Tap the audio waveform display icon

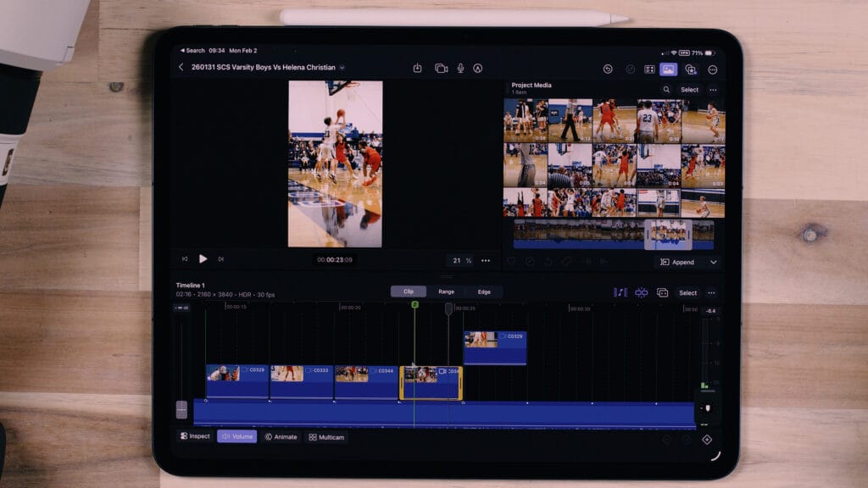pyautogui.click(x=620, y=292)
